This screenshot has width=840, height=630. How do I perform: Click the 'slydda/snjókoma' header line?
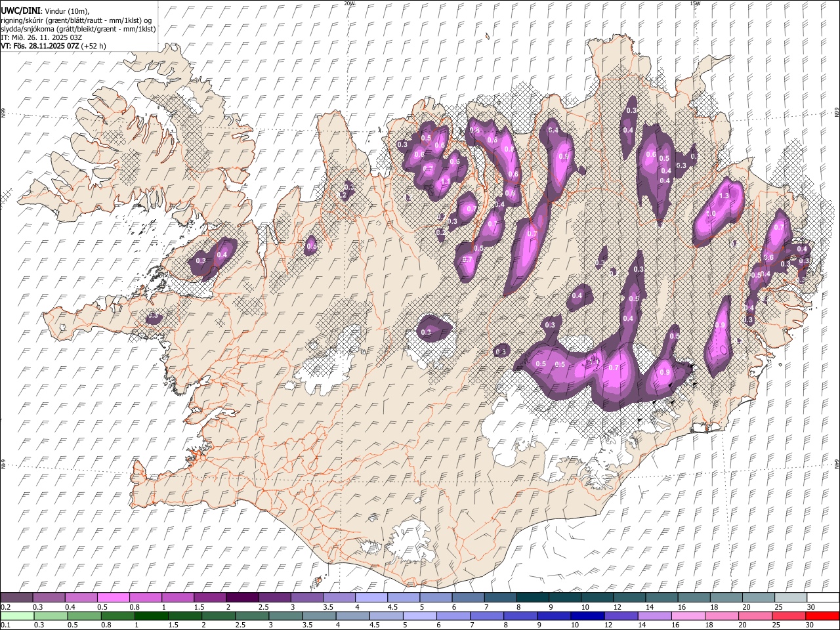(x=78, y=29)
